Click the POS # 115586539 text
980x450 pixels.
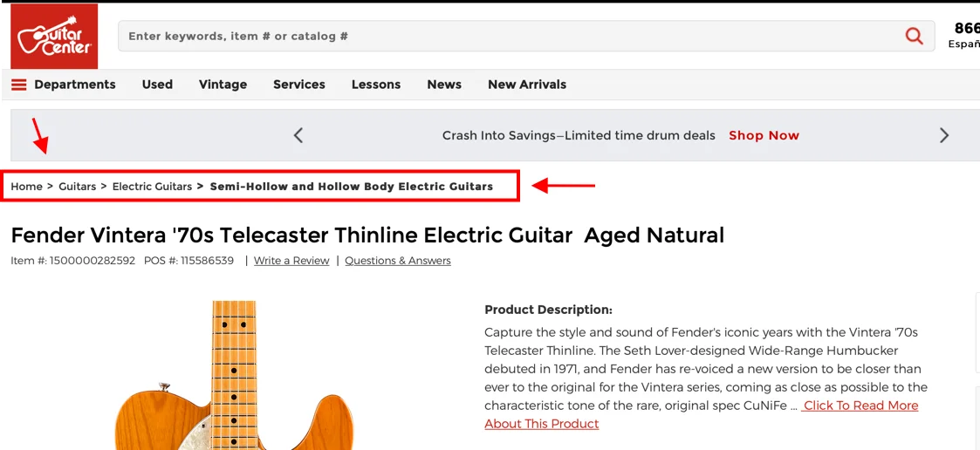[188, 261]
